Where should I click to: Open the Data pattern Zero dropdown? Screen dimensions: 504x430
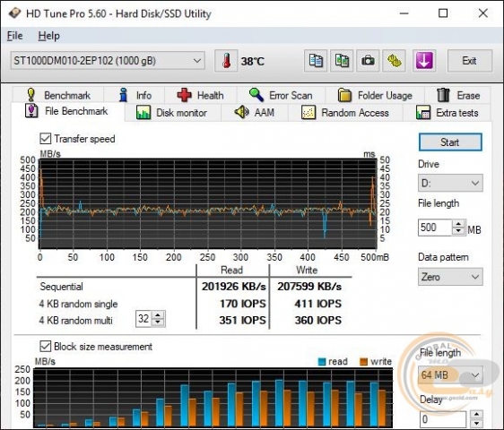pos(450,277)
